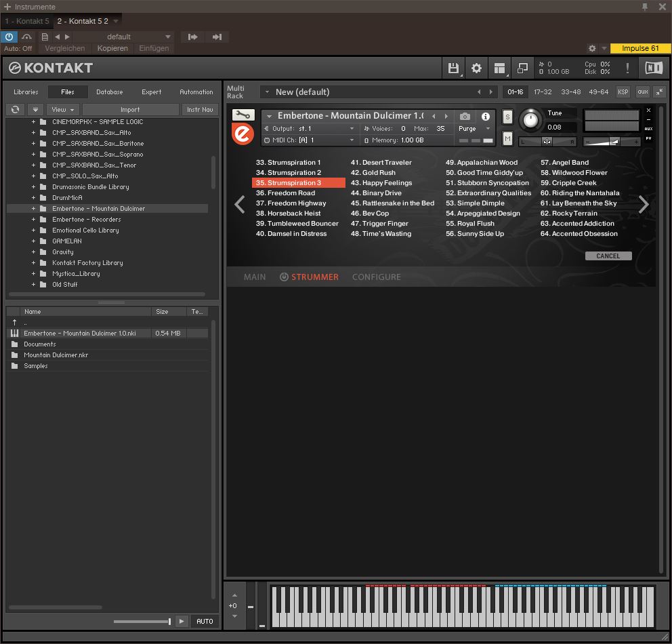Open the CONFIGURE tab
Screen dimensions: 672x644
(x=376, y=277)
